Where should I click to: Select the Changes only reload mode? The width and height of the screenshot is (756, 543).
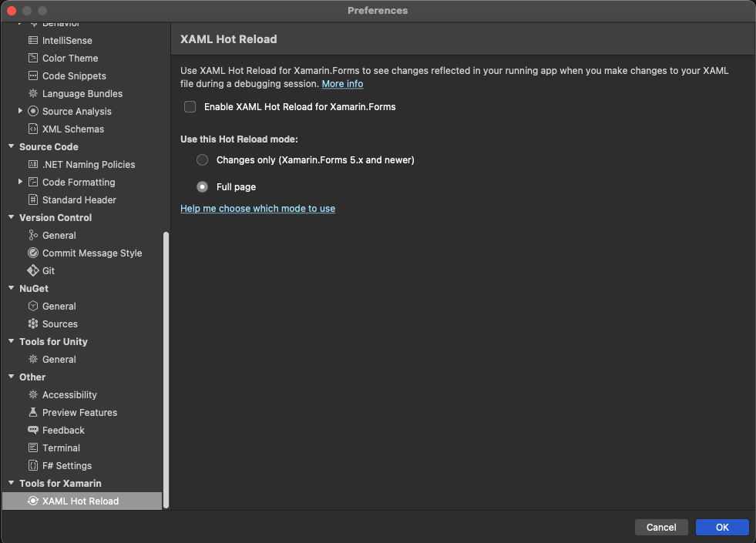coord(202,159)
